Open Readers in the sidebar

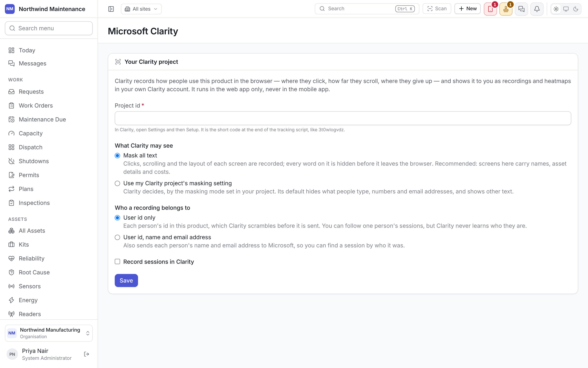[x=49, y=314]
